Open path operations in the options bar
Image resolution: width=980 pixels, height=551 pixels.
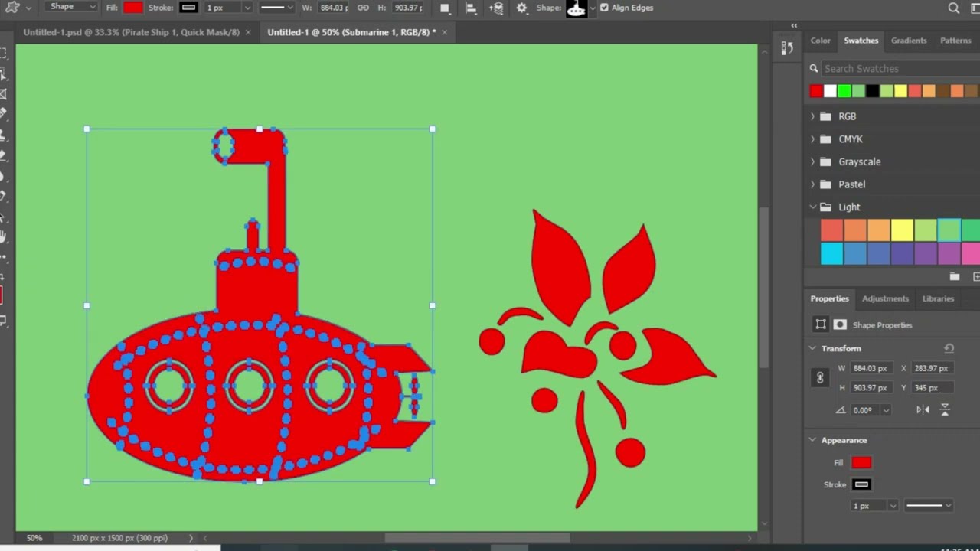pyautogui.click(x=445, y=8)
